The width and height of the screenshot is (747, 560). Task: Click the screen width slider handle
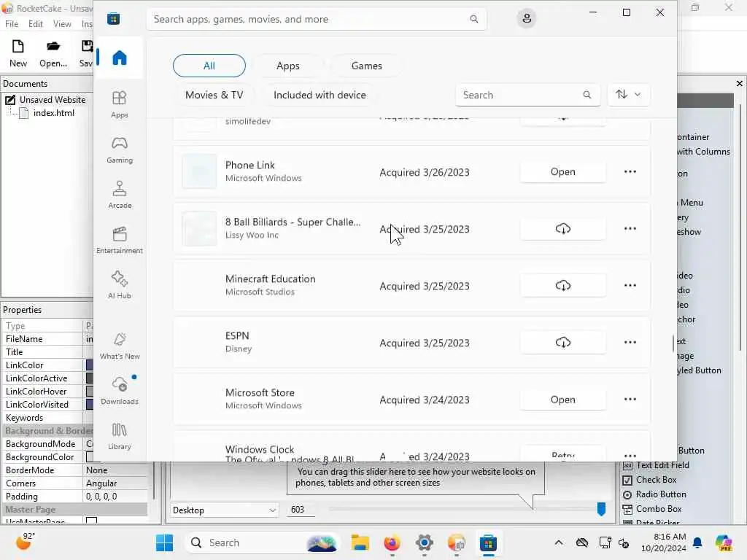point(601,509)
